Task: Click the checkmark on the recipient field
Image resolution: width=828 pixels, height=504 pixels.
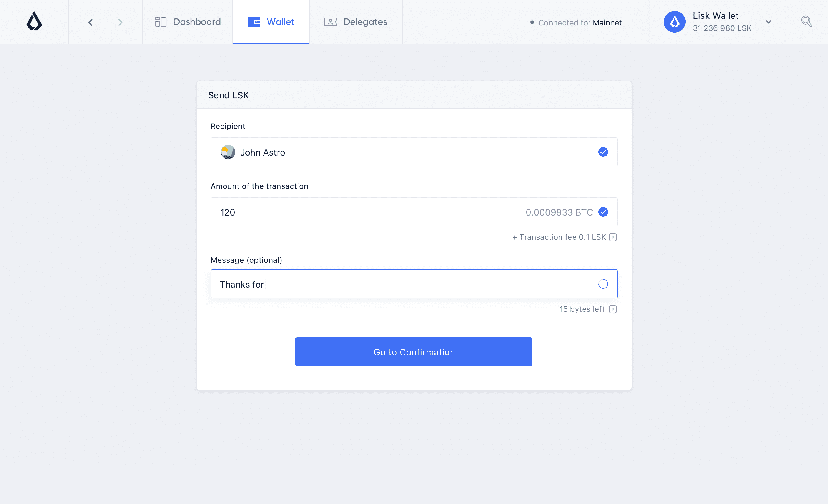Action: coord(603,152)
